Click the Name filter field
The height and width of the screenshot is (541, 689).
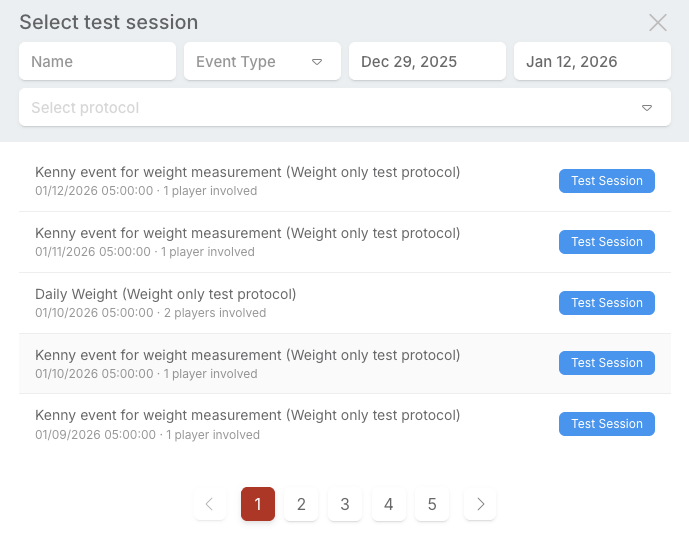97,61
